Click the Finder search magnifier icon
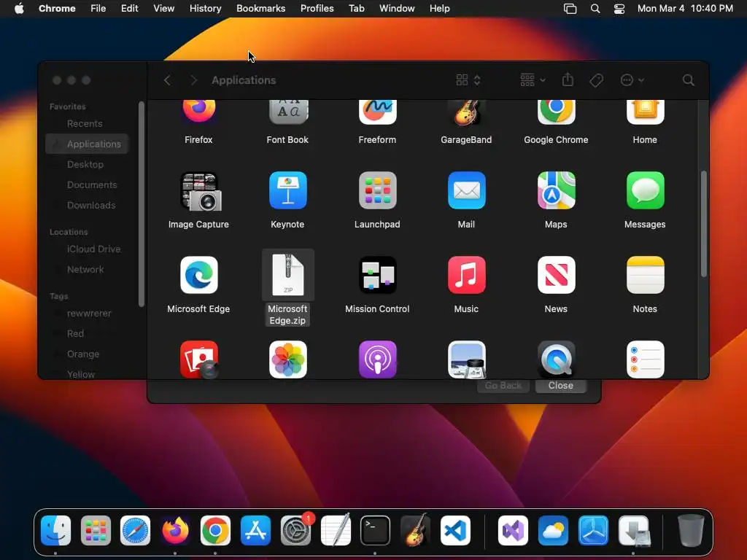Screen dimensions: 747x560 click(688, 80)
